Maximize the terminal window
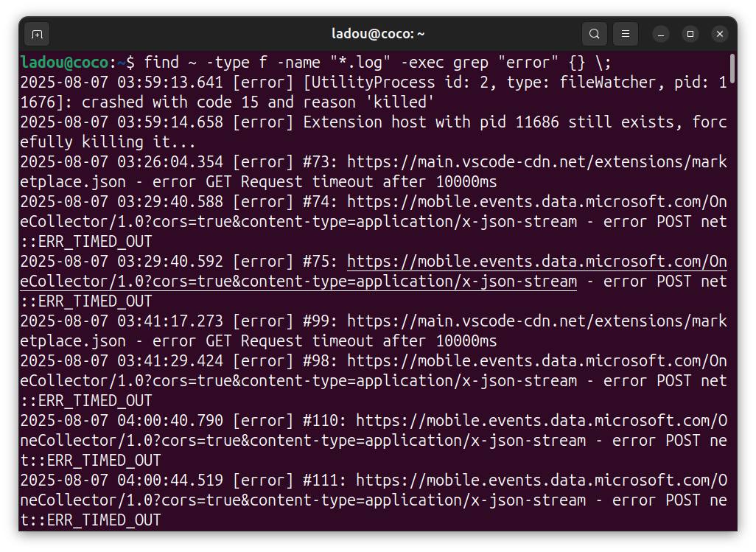This screenshot has width=756, height=552. click(x=690, y=34)
